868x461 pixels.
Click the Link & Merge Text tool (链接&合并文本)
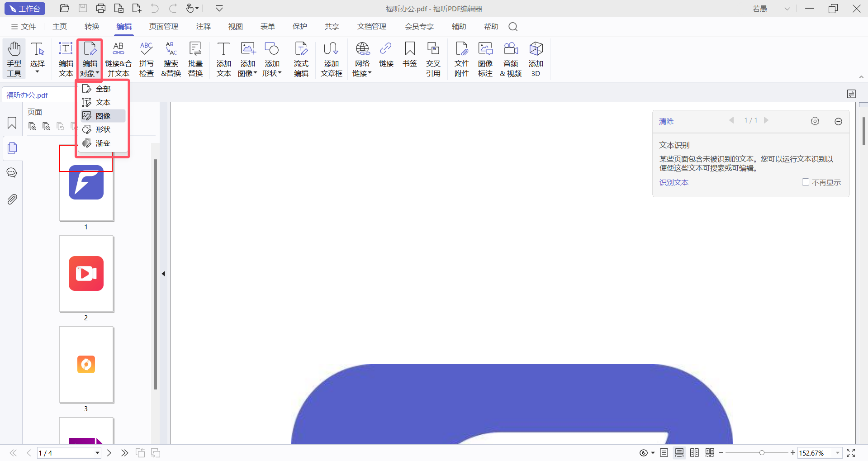[x=119, y=59]
